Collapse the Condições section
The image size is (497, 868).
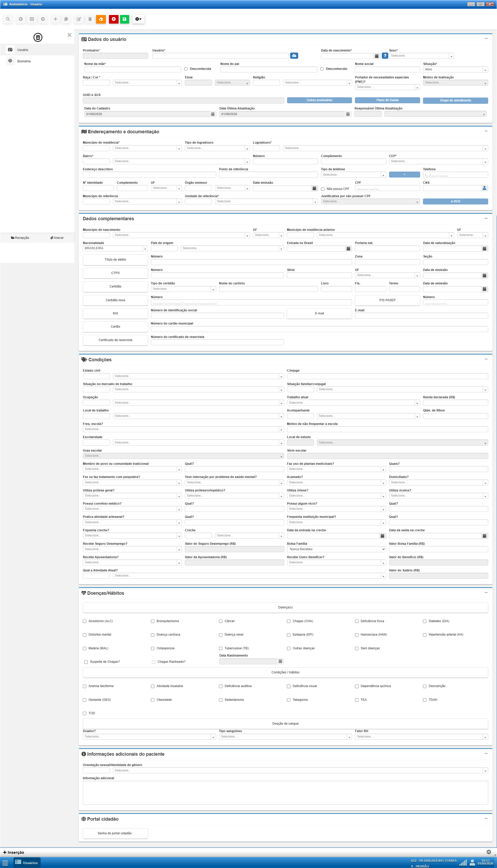click(x=486, y=359)
